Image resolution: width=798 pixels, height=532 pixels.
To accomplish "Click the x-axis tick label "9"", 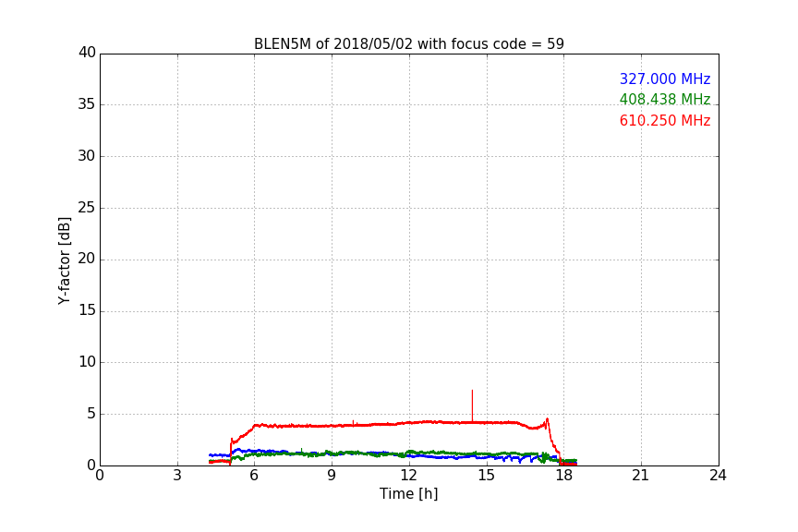I will [332, 476].
